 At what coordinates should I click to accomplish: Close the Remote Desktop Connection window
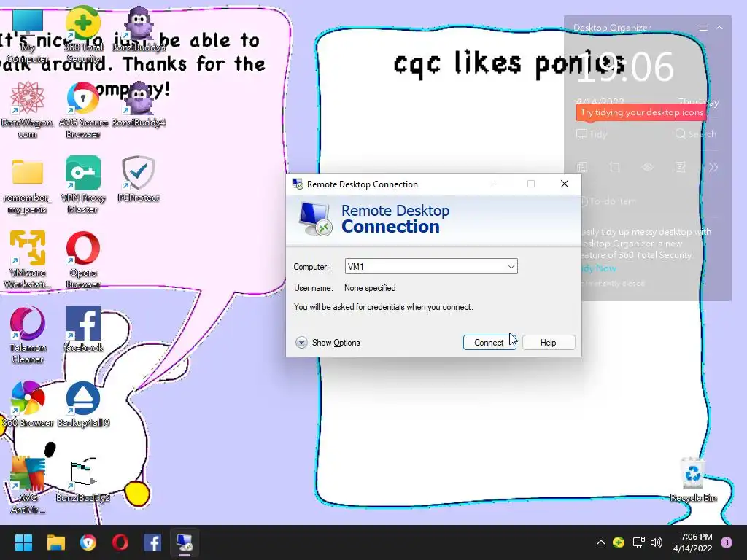(x=565, y=184)
